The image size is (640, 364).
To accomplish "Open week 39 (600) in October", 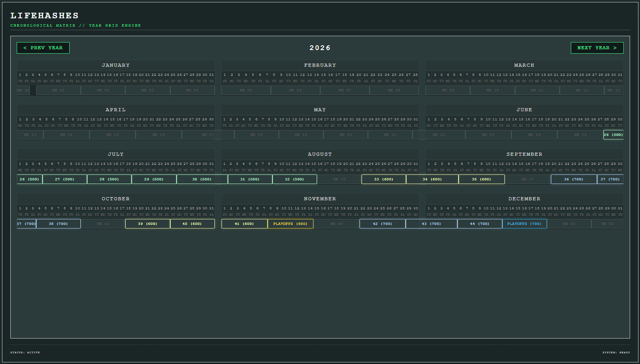I will tap(148, 224).
